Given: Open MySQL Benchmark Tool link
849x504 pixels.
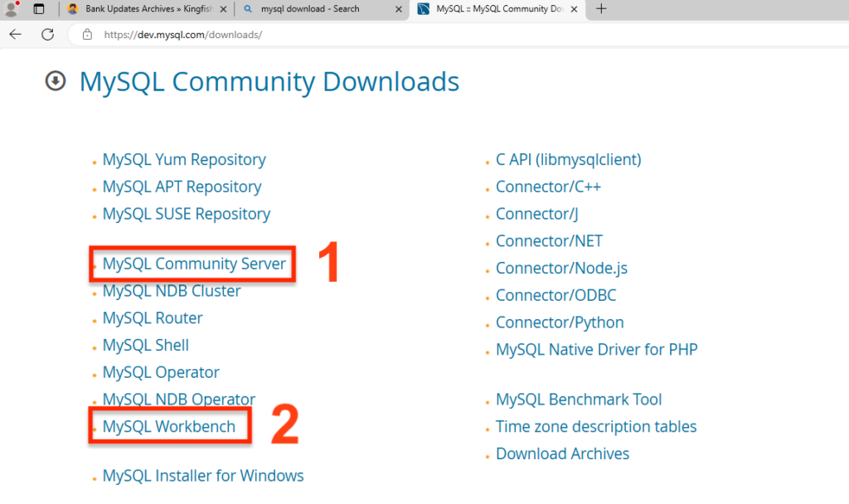Looking at the screenshot, I should tap(579, 400).
